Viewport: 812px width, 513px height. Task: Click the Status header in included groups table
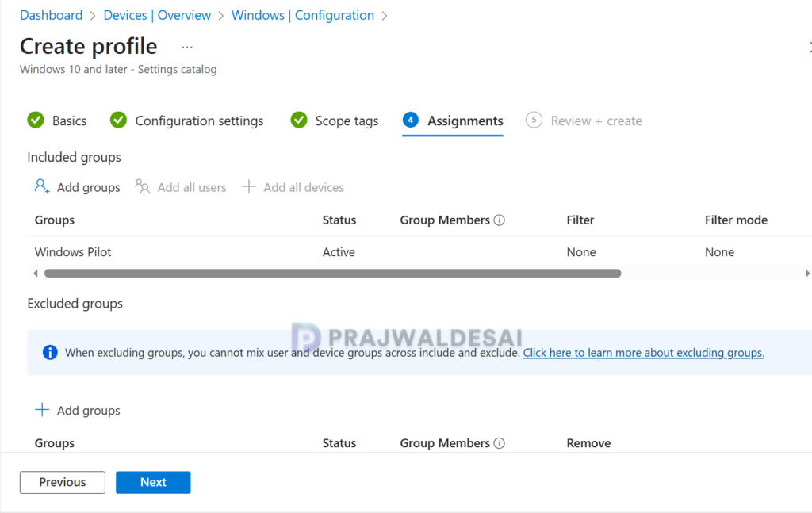coord(339,220)
